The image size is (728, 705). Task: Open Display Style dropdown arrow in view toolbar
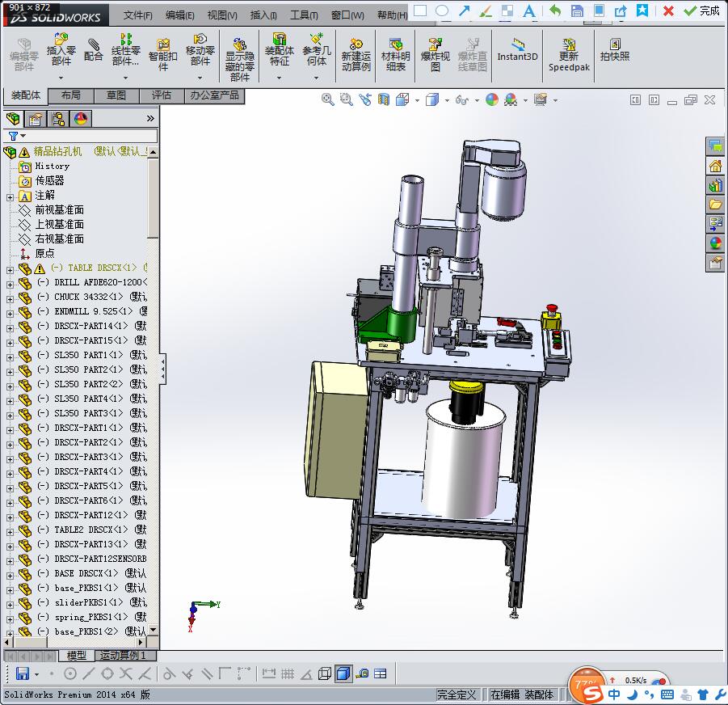tap(447, 100)
